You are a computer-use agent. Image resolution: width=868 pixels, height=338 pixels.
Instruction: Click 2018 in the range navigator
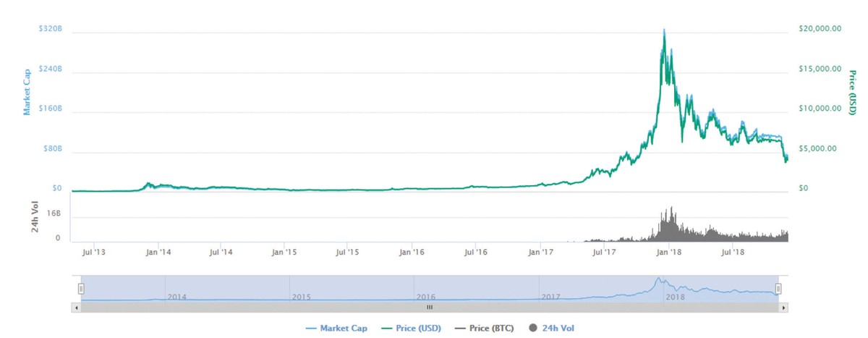pos(675,297)
